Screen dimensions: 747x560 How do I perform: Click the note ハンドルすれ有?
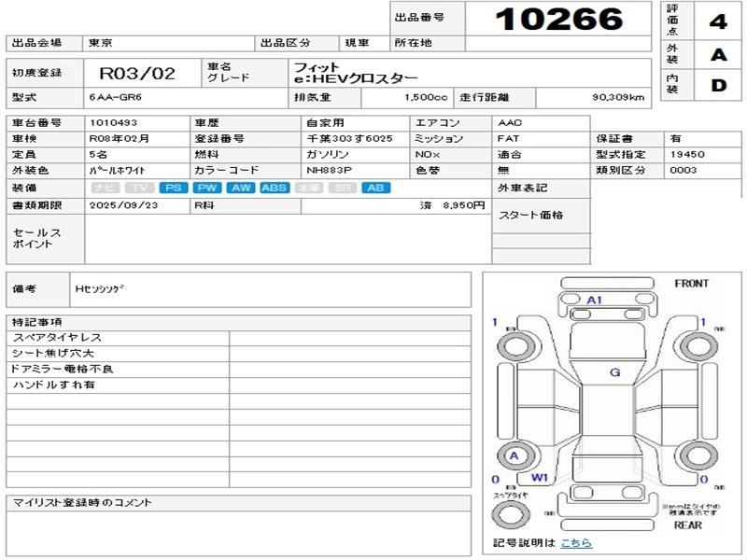(x=54, y=385)
